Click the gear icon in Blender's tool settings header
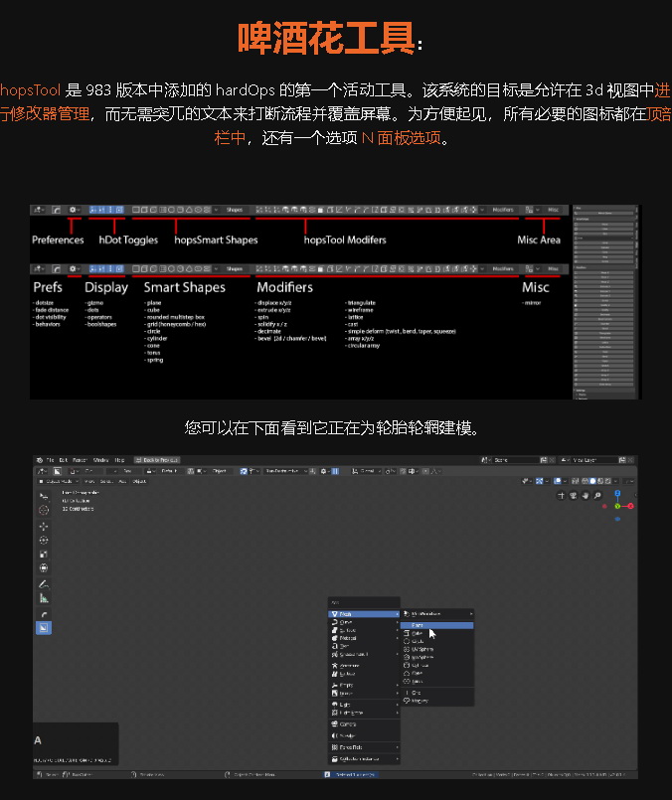Viewport: 672px width, 800px height. (x=323, y=471)
